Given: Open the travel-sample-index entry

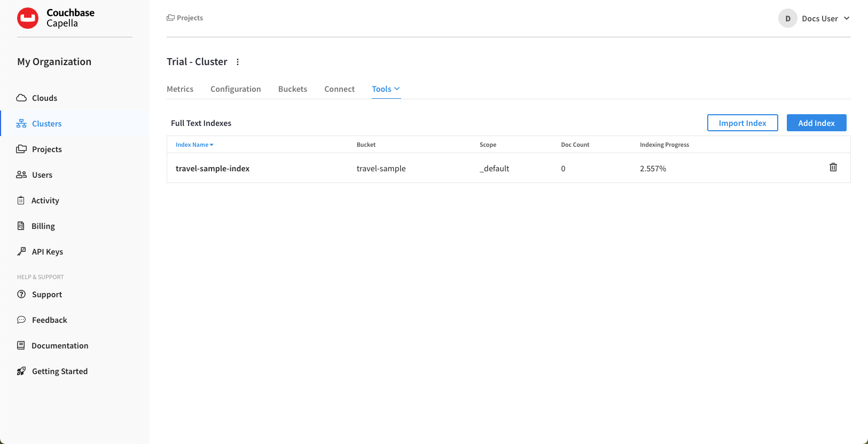Looking at the screenshot, I should pos(213,168).
